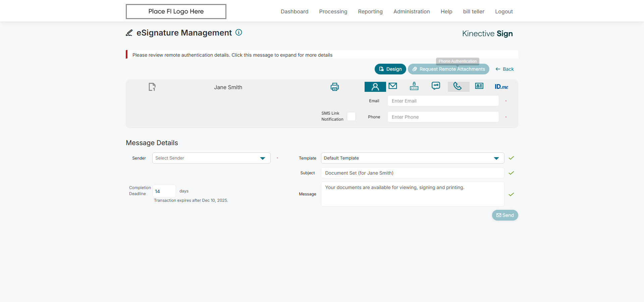The image size is (644, 302).
Task: Open the Administration menu
Action: 412,11
